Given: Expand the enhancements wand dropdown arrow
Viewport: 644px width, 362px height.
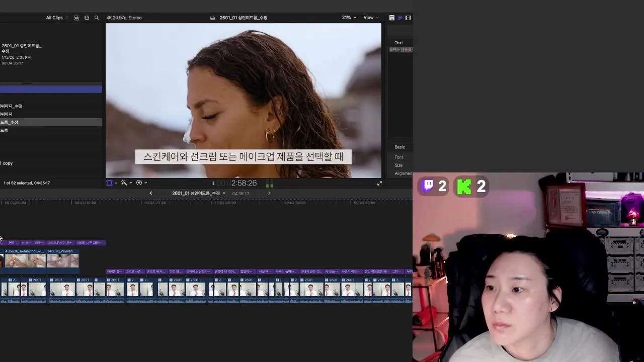Looking at the screenshot, I should click(131, 183).
